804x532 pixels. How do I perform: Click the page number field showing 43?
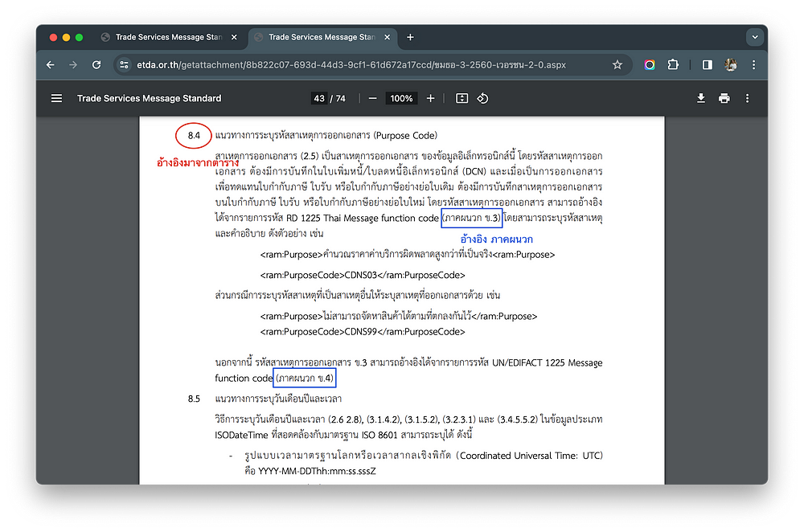tap(319, 98)
